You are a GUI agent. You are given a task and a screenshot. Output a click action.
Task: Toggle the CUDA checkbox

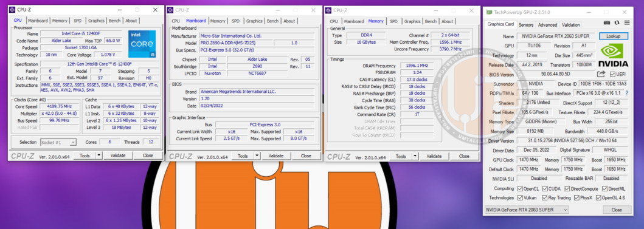click(x=545, y=189)
